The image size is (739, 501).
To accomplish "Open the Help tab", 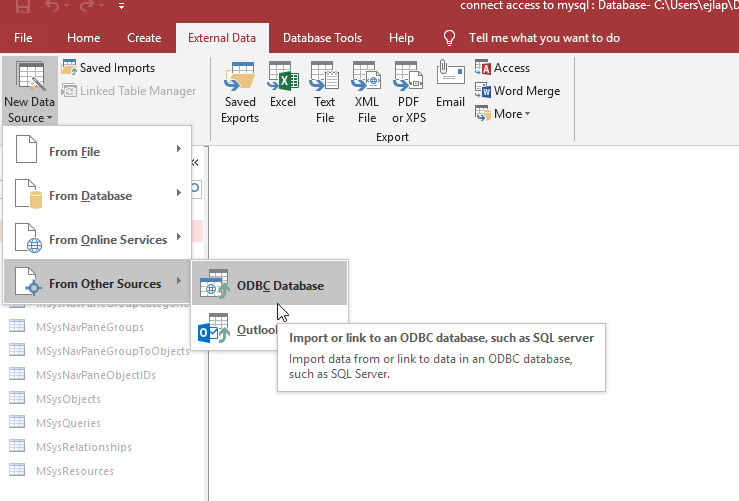I will point(401,38).
